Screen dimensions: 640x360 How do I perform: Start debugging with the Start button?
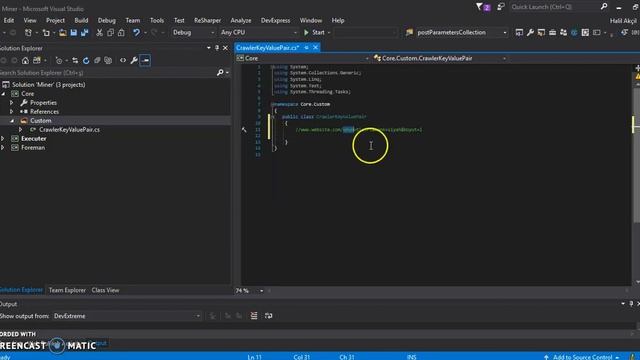pyautogui.click(x=315, y=33)
